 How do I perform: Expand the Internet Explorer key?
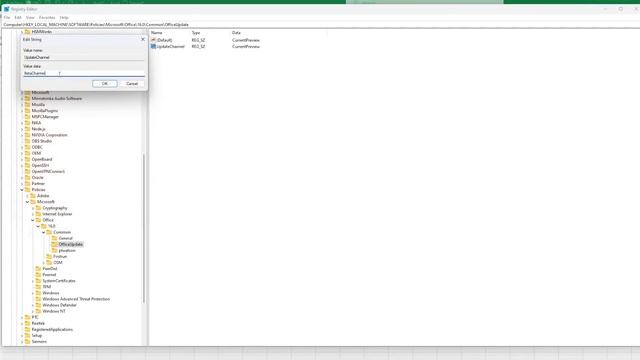[33, 214]
